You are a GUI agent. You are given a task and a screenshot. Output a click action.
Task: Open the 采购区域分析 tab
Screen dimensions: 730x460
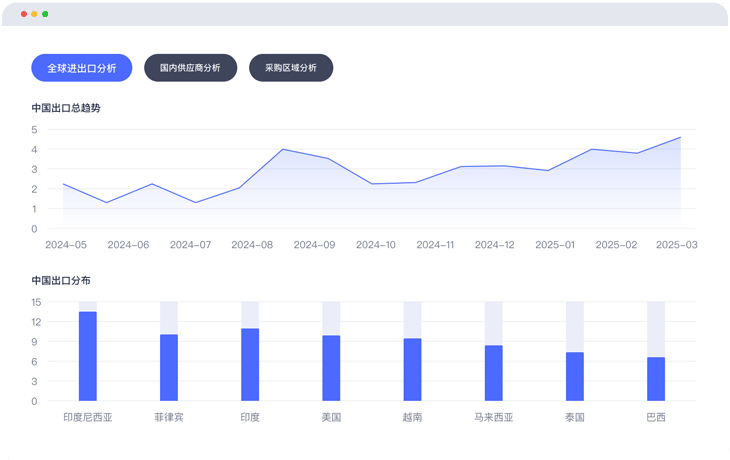click(x=290, y=68)
